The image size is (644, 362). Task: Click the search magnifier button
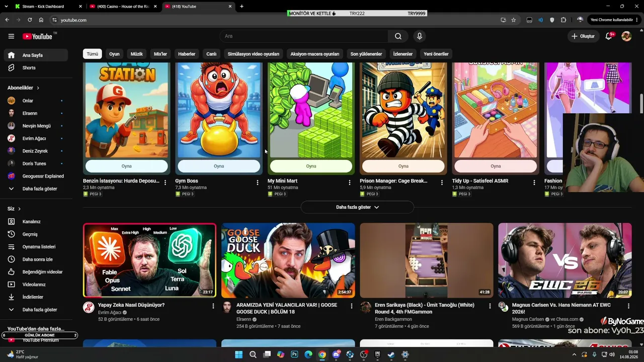tap(398, 36)
